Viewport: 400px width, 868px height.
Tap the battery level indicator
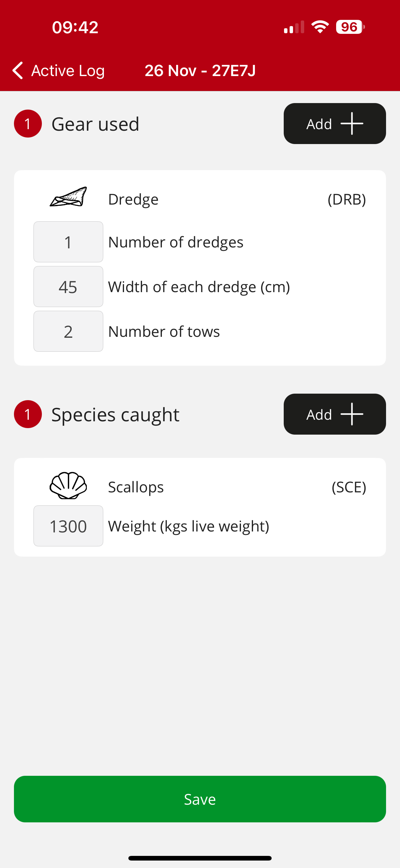tap(350, 27)
